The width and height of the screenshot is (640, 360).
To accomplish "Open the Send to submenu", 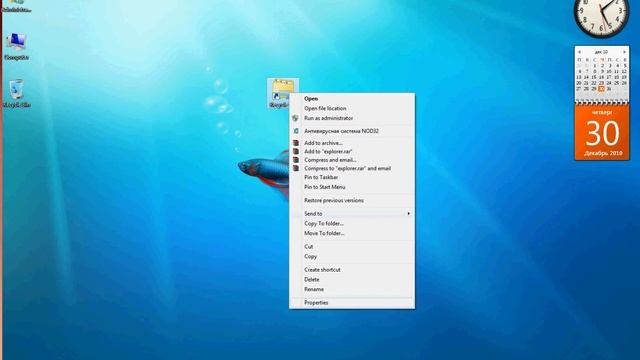I will (352, 213).
